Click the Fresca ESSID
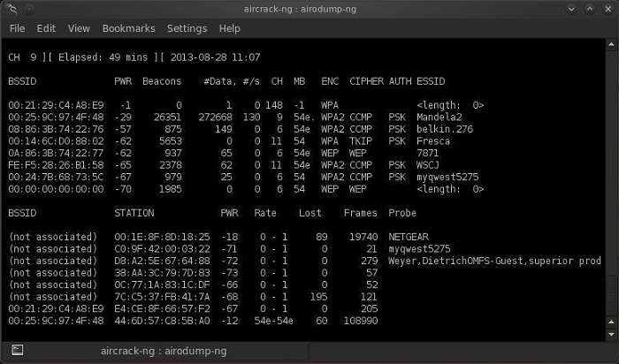619x364 pixels. tap(433, 141)
